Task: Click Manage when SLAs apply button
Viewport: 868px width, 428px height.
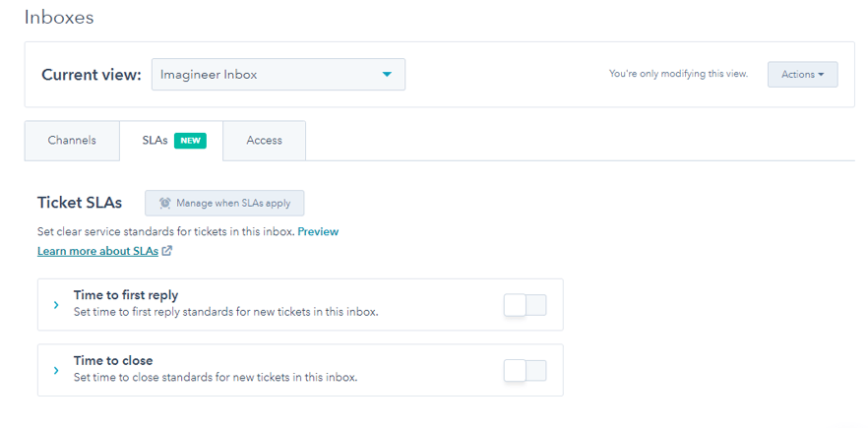Action: point(224,203)
